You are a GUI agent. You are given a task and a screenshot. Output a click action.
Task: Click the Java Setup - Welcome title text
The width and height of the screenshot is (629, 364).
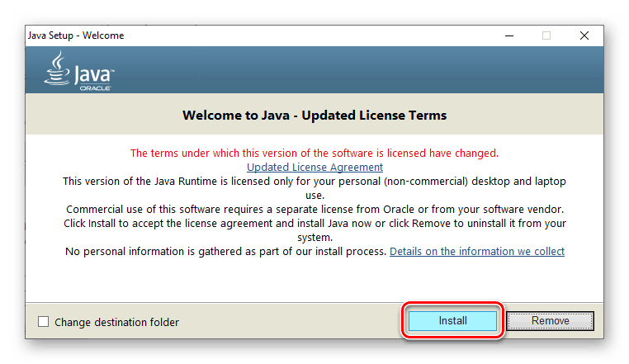76,35
